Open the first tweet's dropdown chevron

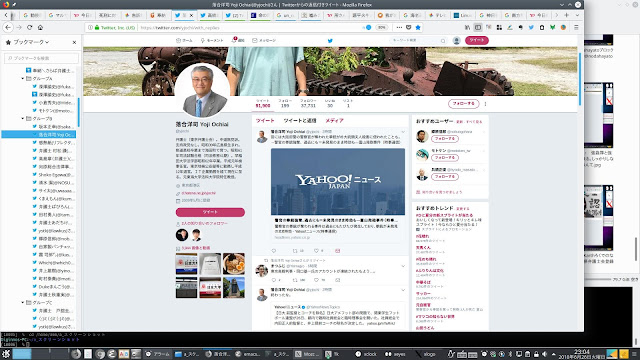click(403, 132)
